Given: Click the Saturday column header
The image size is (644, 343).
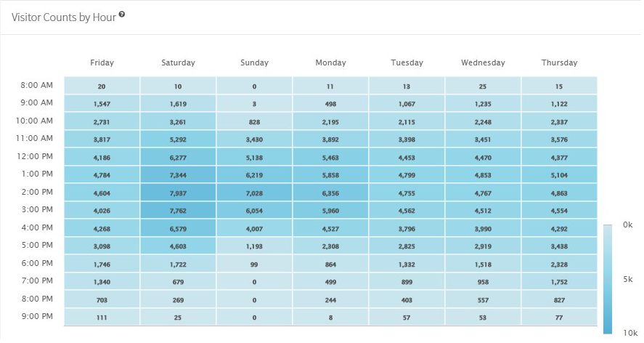Looking at the screenshot, I should [178, 63].
